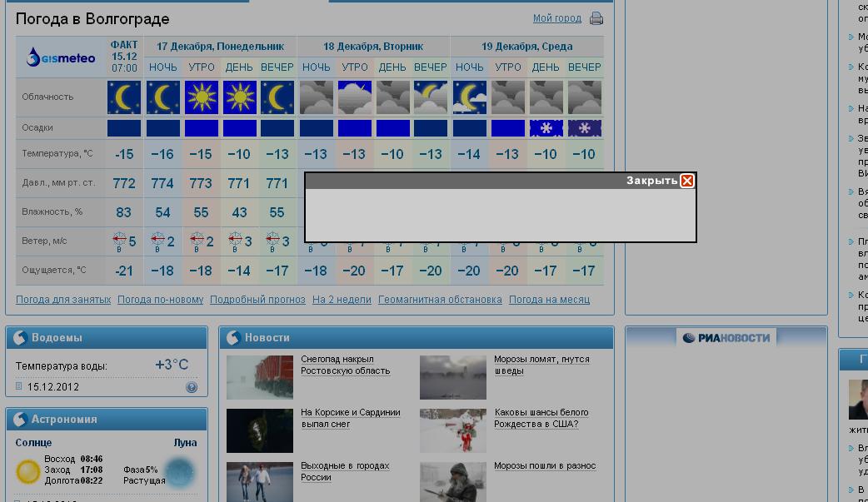Go to Геомагнитная обстановка page

[440, 300]
